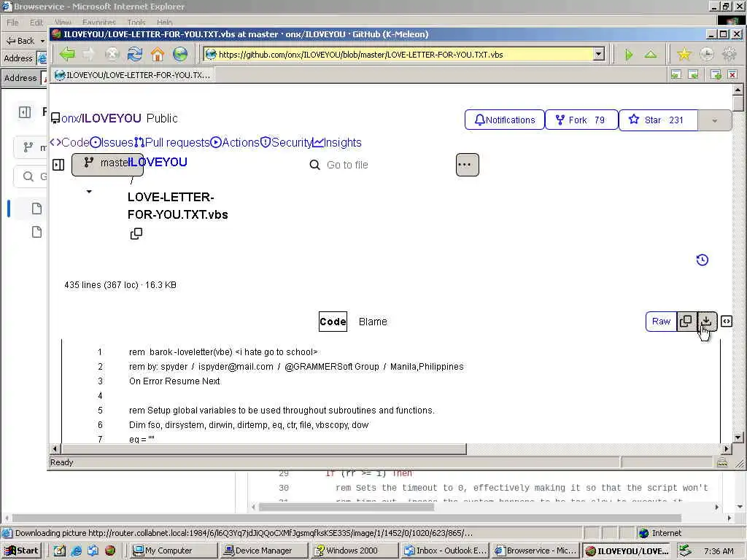Switch to Windows 2000 taskbar button
This screenshot has width=747, height=560.
click(x=355, y=551)
